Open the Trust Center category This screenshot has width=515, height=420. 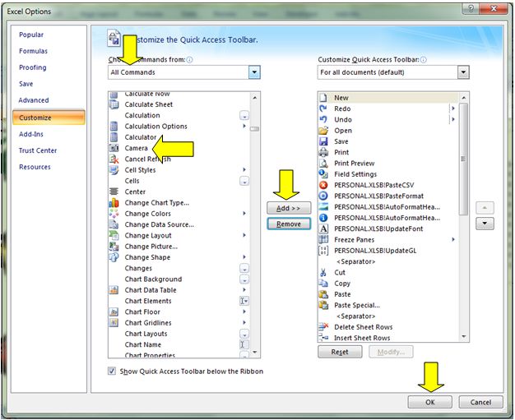point(38,150)
